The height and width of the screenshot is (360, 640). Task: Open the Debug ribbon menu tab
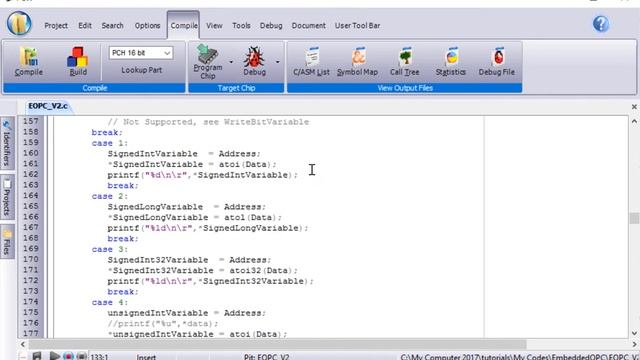point(271,25)
